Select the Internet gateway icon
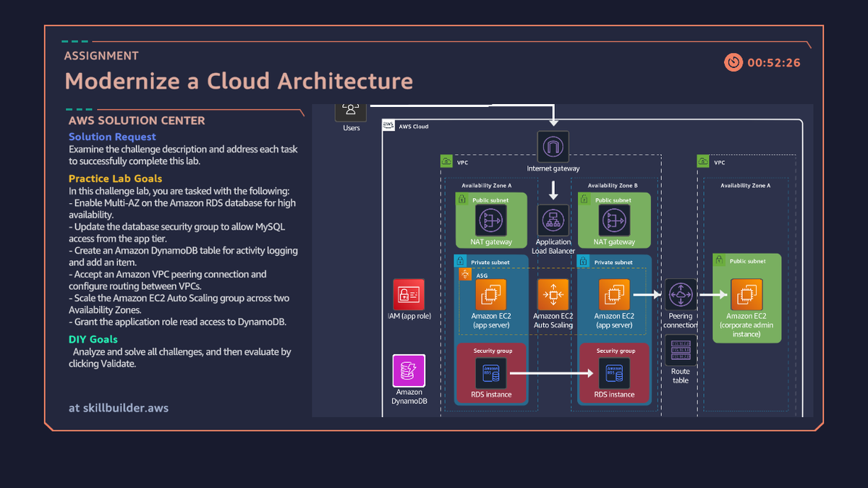 [553, 147]
